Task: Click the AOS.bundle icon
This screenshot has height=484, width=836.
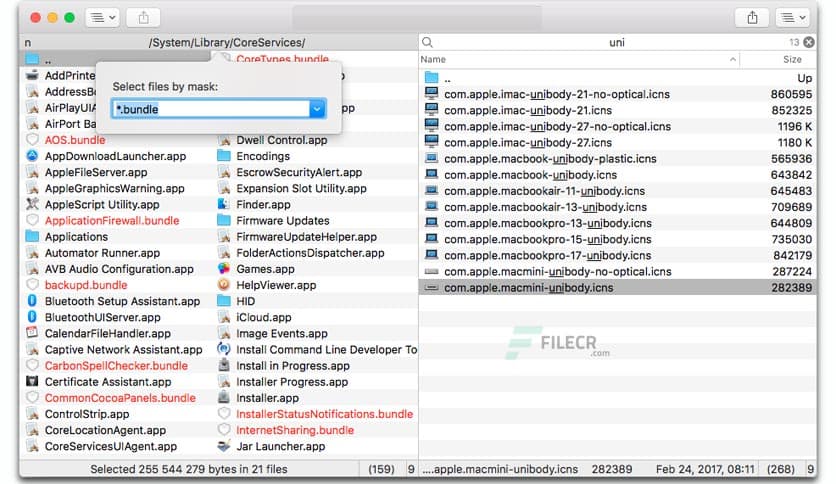Action: [33, 140]
